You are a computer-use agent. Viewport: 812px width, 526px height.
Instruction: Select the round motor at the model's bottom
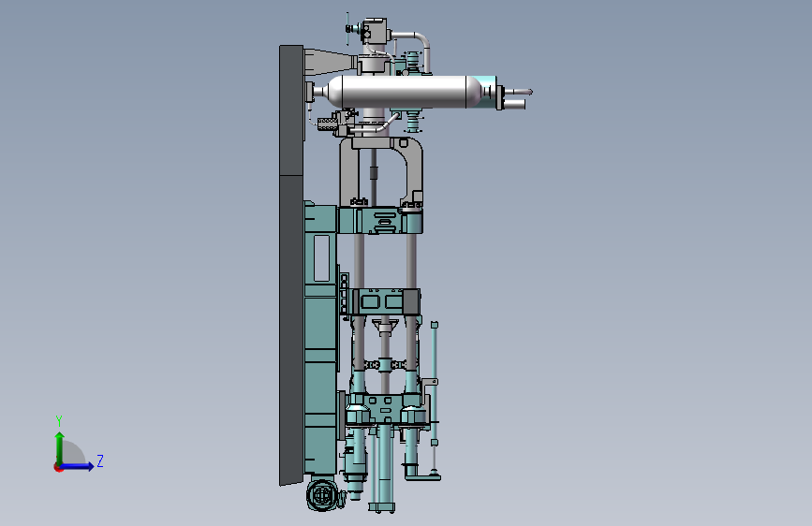pos(322,495)
